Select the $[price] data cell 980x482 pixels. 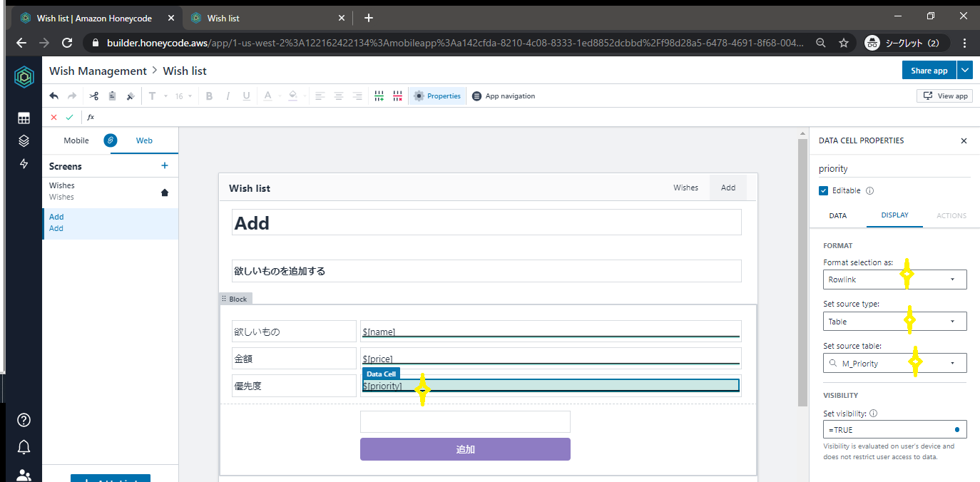(551, 358)
